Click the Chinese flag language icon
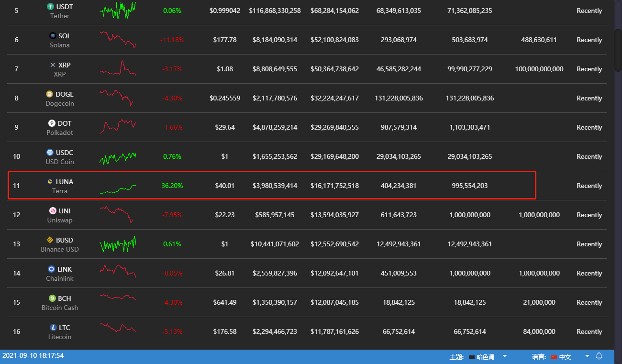 click(x=554, y=357)
